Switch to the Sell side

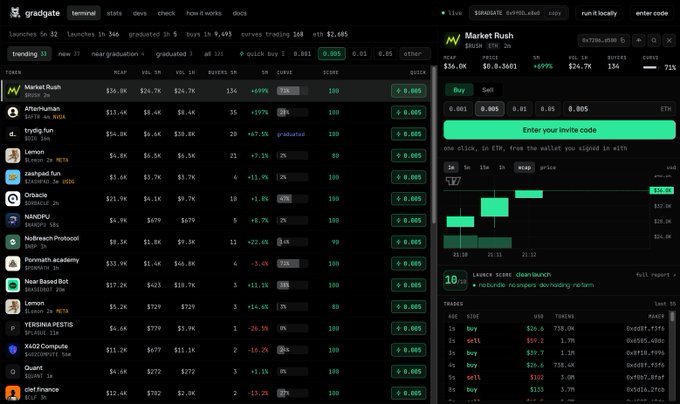487,90
